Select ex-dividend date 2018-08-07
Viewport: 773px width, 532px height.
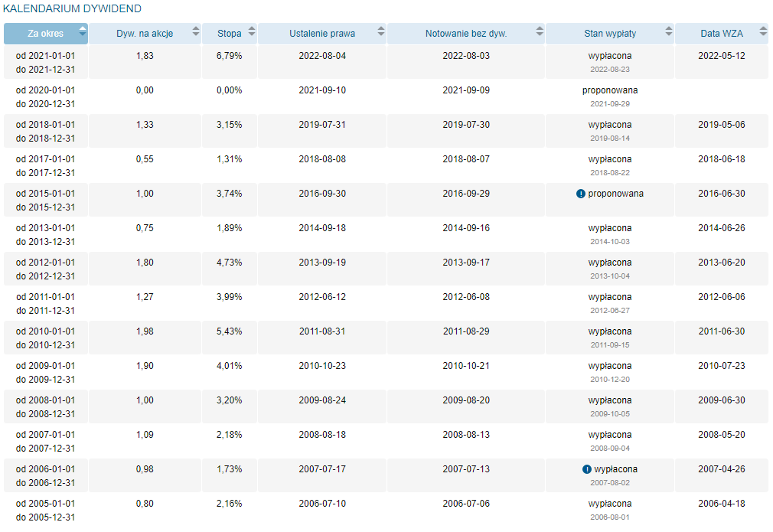[466, 159]
